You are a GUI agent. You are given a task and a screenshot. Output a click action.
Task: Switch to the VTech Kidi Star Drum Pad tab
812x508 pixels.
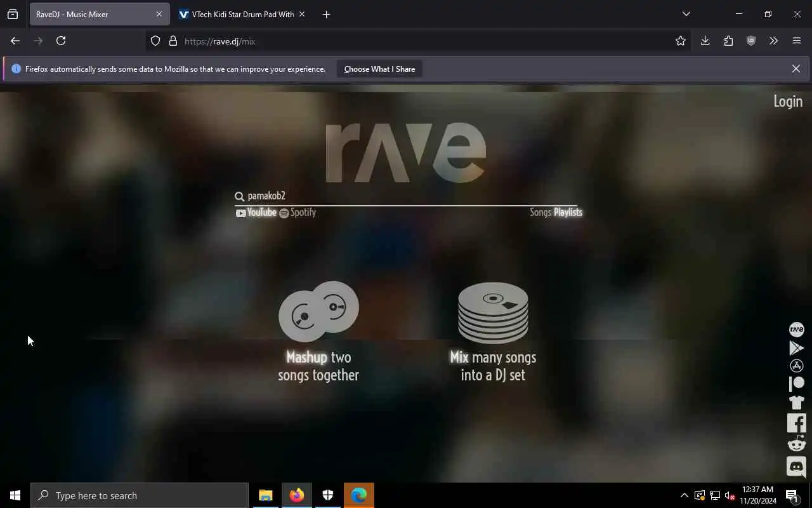point(242,14)
